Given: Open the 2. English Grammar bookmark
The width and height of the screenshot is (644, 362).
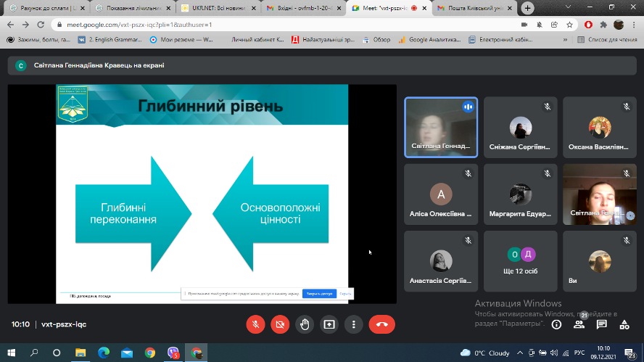Looking at the screenshot, I should coord(110,40).
